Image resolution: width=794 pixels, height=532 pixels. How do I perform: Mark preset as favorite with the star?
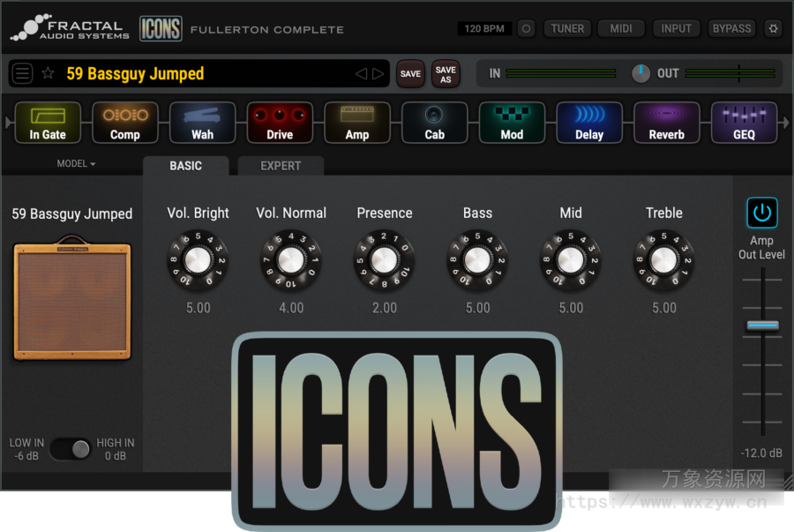tap(49, 73)
